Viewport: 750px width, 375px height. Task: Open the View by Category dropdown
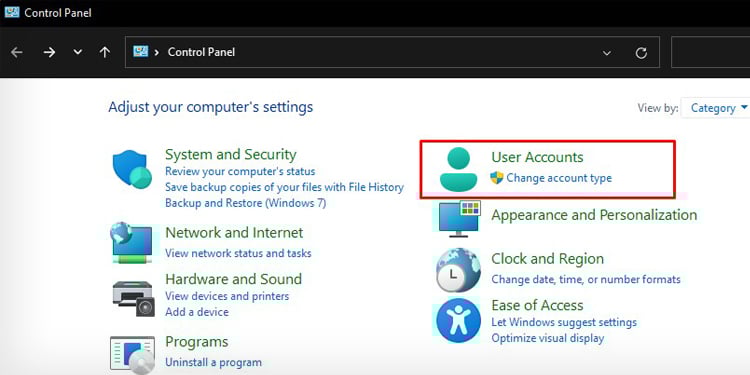coord(715,108)
